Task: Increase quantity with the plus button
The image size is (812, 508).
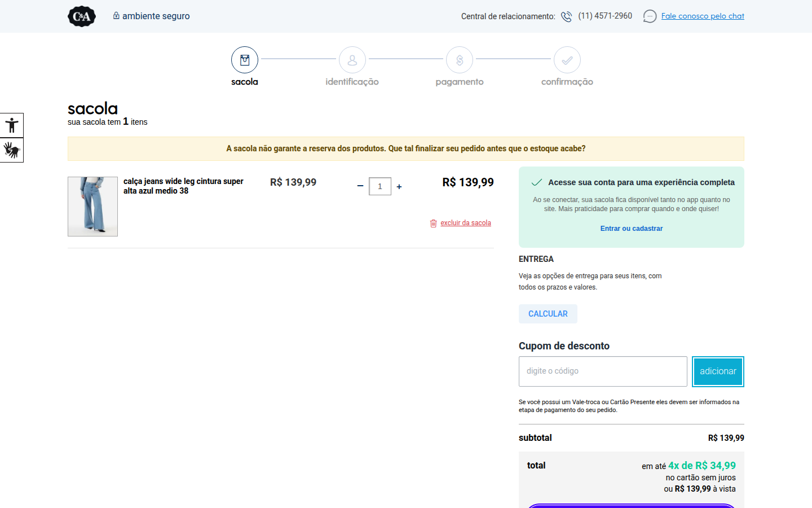Action: (399, 186)
